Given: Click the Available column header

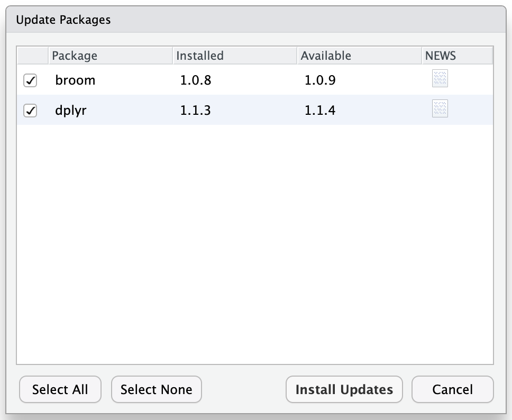Looking at the screenshot, I should click(x=359, y=56).
